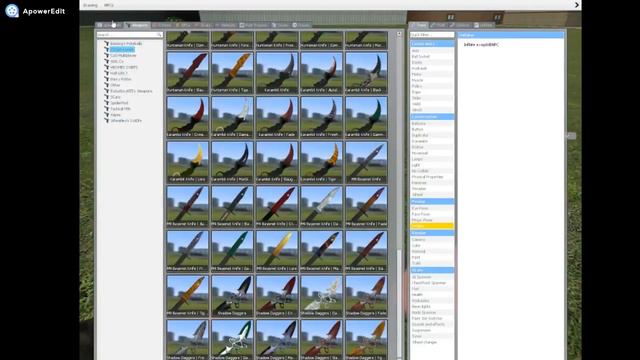Select the Other weapon category
This screenshot has width=640, height=360.
tap(115, 85)
